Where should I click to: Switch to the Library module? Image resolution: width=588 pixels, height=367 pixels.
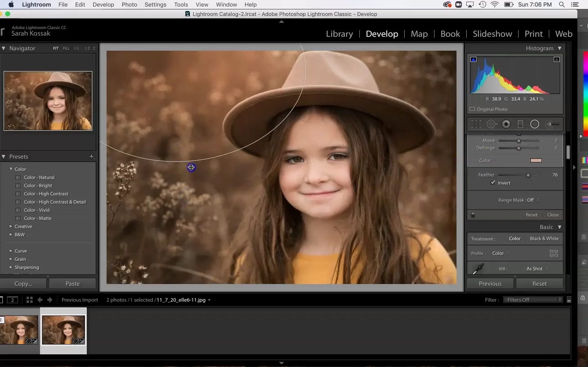339,34
